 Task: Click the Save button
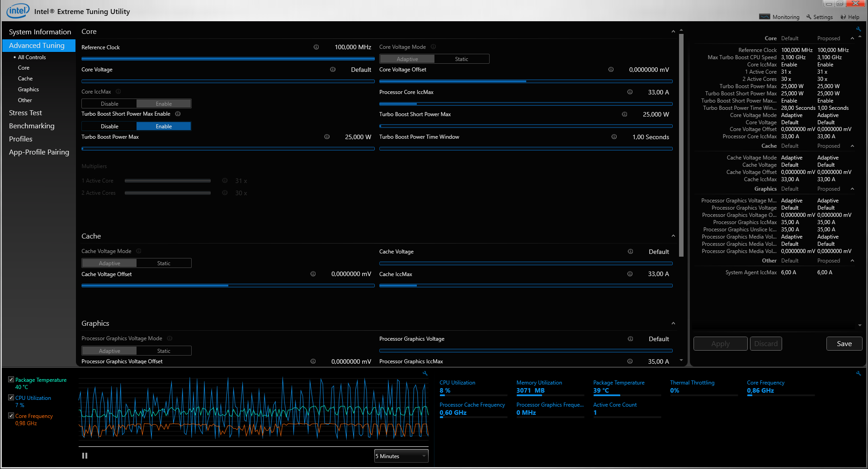(x=844, y=344)
